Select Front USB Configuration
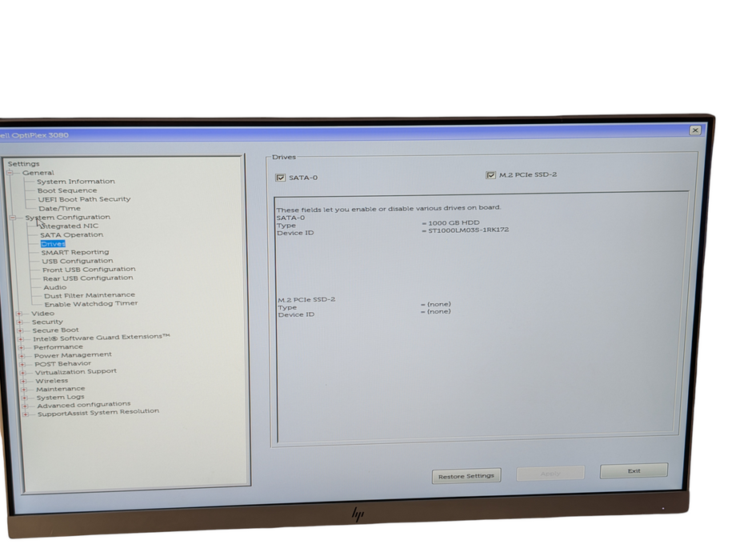This screenshot has height=560, width=744. pos(89,270)
